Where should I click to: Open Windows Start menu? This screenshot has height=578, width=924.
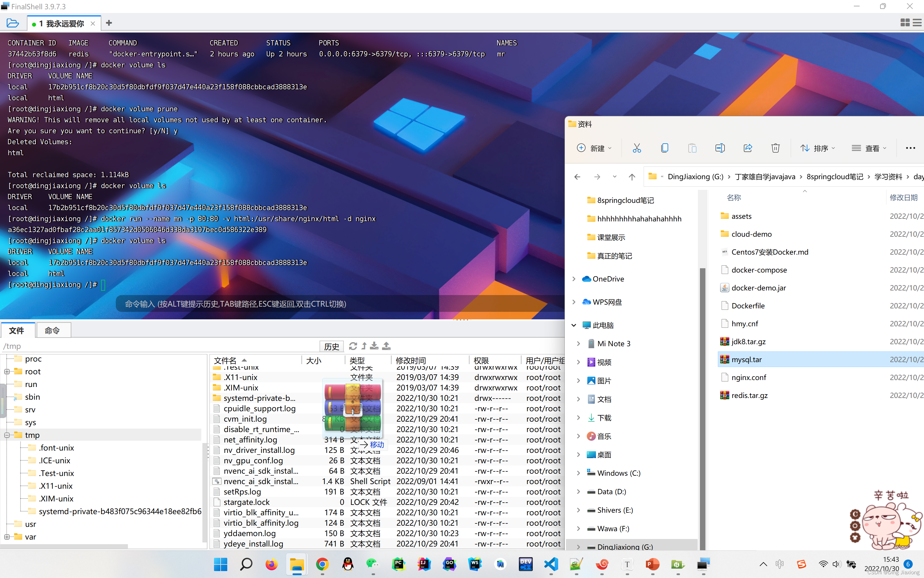tap(220, 564)
